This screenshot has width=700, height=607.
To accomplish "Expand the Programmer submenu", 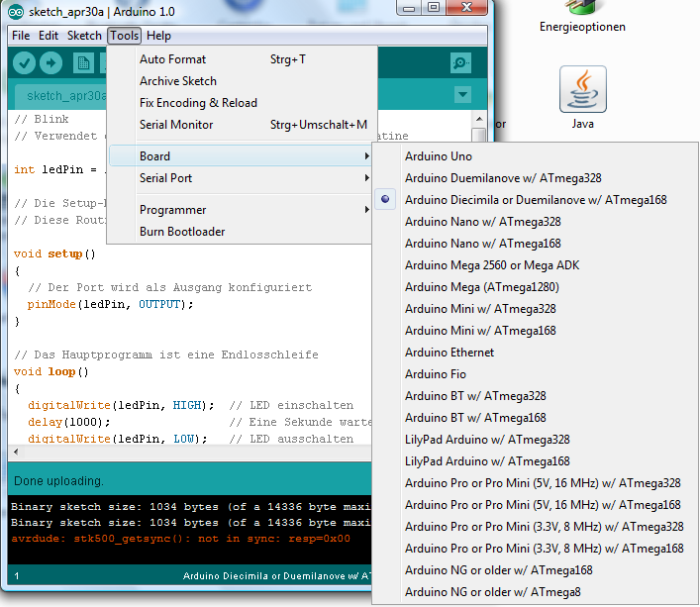I will tap(240, 210).
